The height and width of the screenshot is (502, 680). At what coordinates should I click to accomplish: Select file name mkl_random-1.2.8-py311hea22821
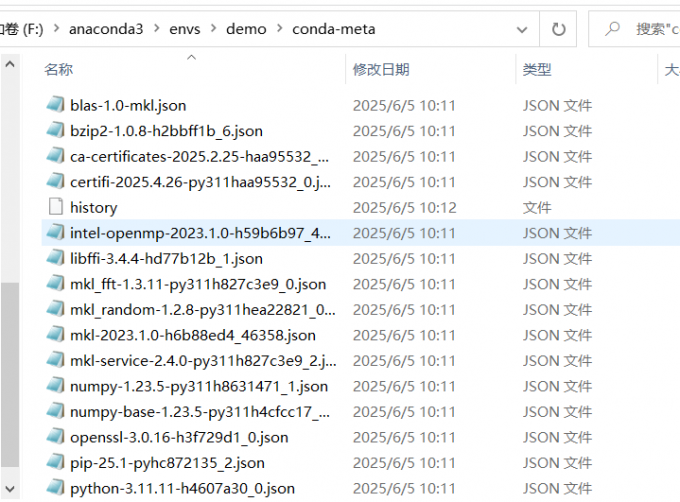(203, 310)
